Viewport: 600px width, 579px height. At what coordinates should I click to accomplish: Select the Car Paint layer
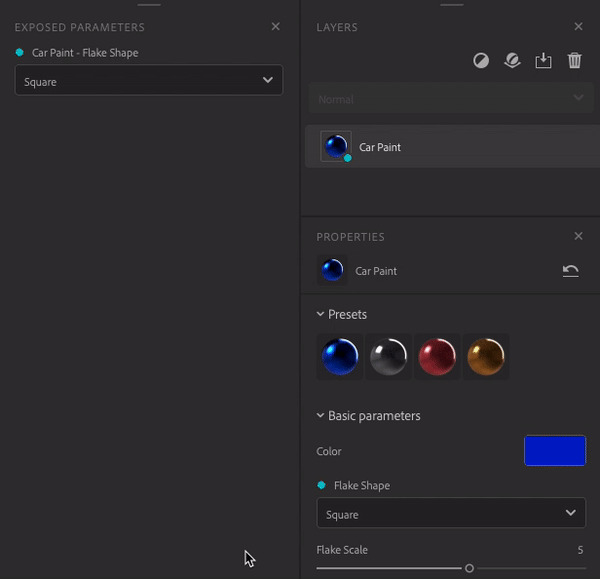click(452, 147)
